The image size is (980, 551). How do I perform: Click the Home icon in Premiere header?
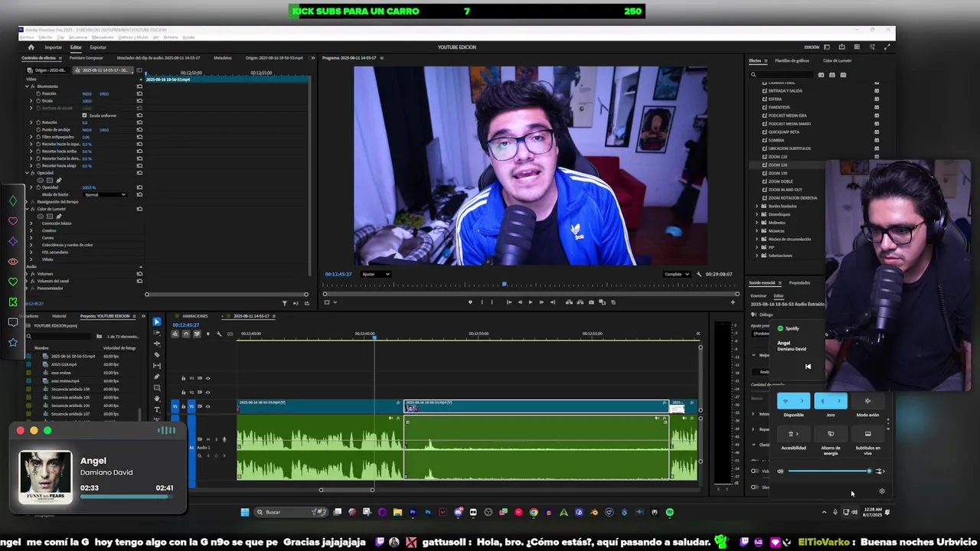pos(31,47)
